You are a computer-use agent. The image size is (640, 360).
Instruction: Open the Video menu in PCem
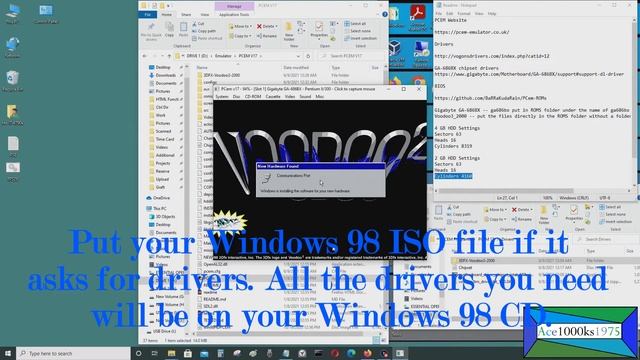(290, 97)
